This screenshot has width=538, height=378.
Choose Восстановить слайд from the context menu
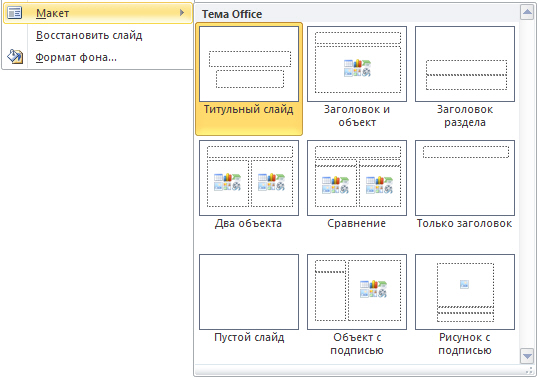point(98,35)
